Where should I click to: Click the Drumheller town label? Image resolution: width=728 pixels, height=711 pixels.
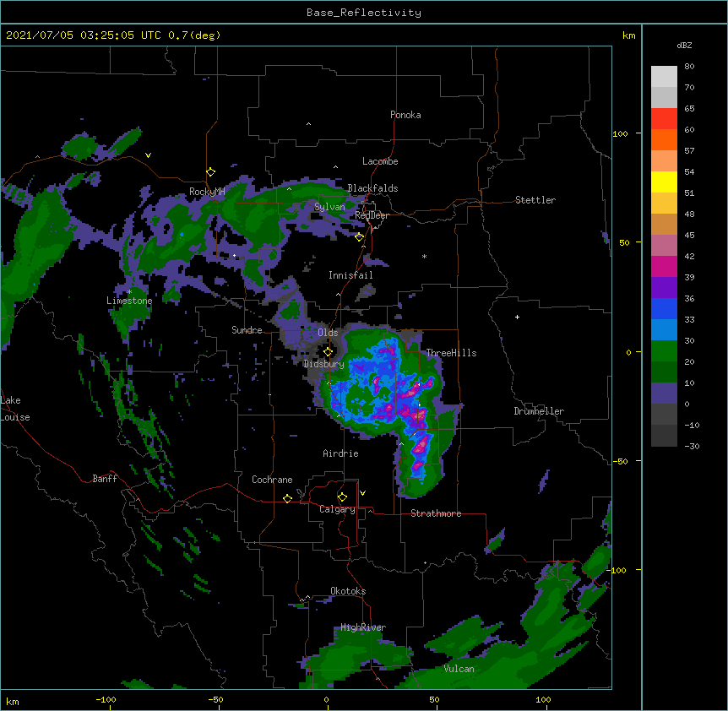tap(539, 411)
